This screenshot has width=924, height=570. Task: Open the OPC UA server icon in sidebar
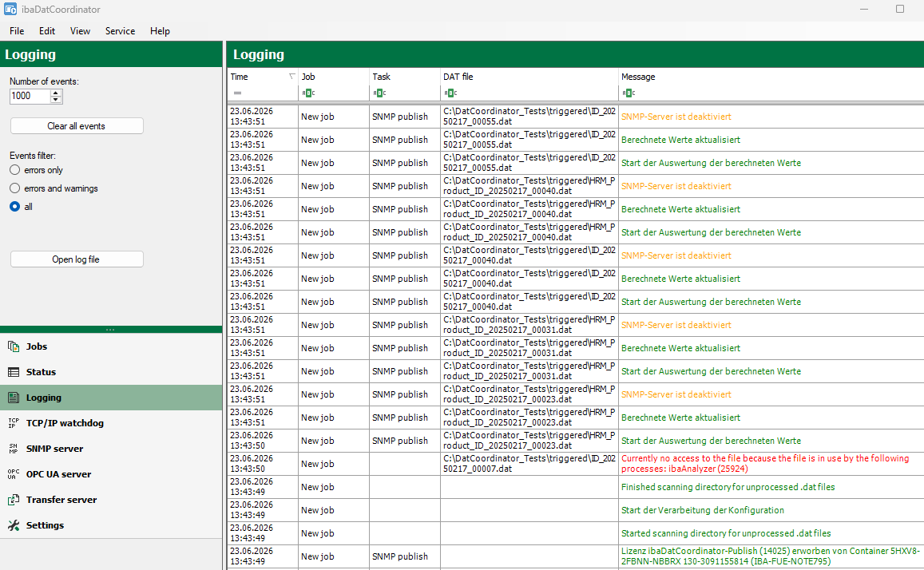click(14, 474)
